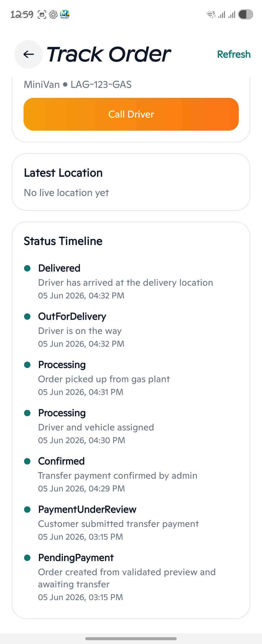The width and height of the screenshot is (262, 644).
Task: Tap the MekariGas notification icon
Action: (x=65, y=14)
